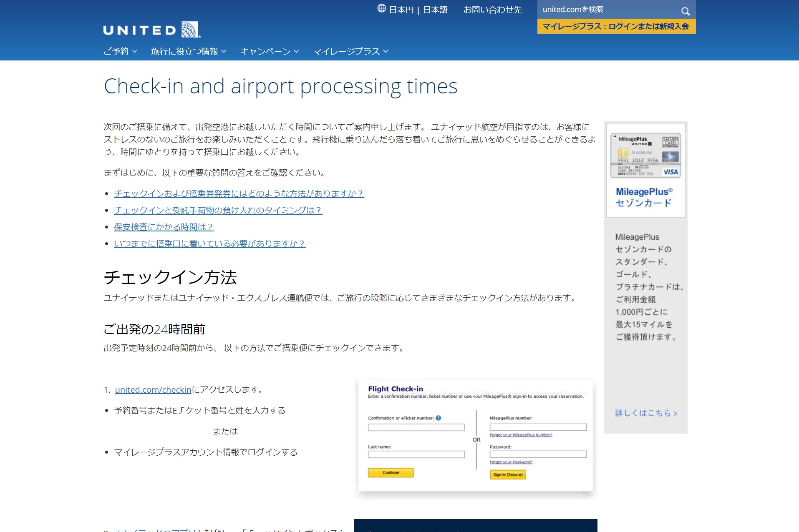
Task: Click the MileagePlus number field
Action: (x=538, y=427)
